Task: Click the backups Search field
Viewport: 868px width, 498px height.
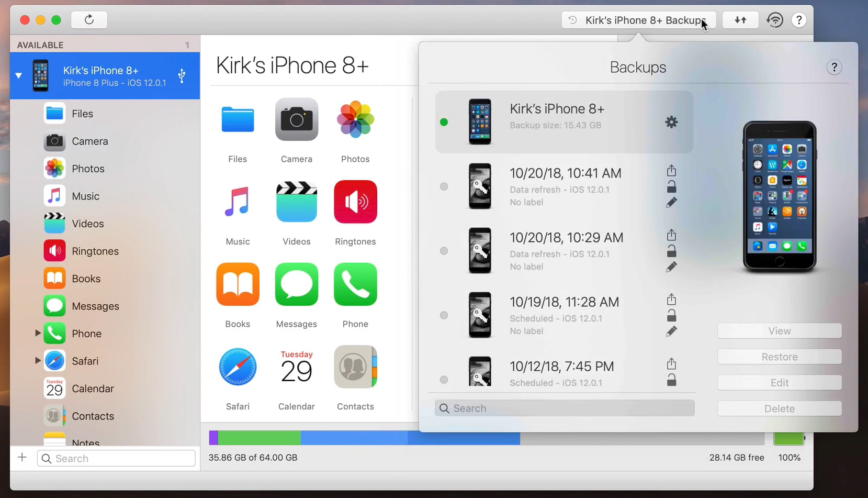Action: coord(565,408)
